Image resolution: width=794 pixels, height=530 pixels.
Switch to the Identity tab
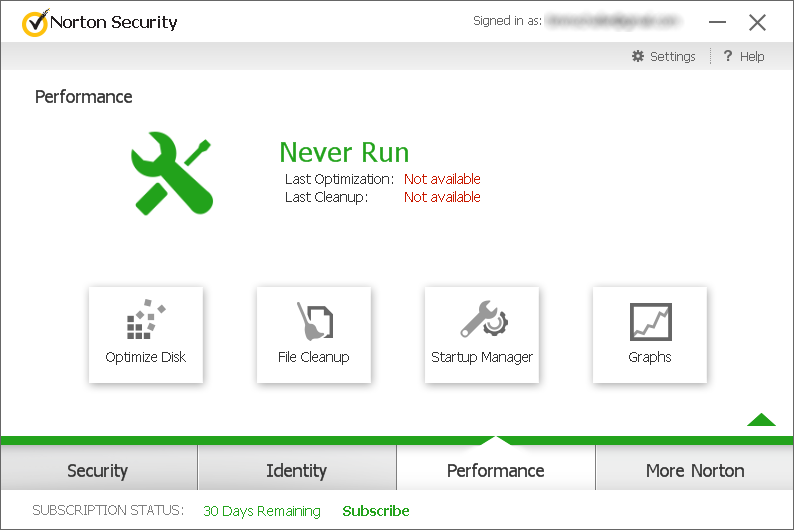coord(296,470)
